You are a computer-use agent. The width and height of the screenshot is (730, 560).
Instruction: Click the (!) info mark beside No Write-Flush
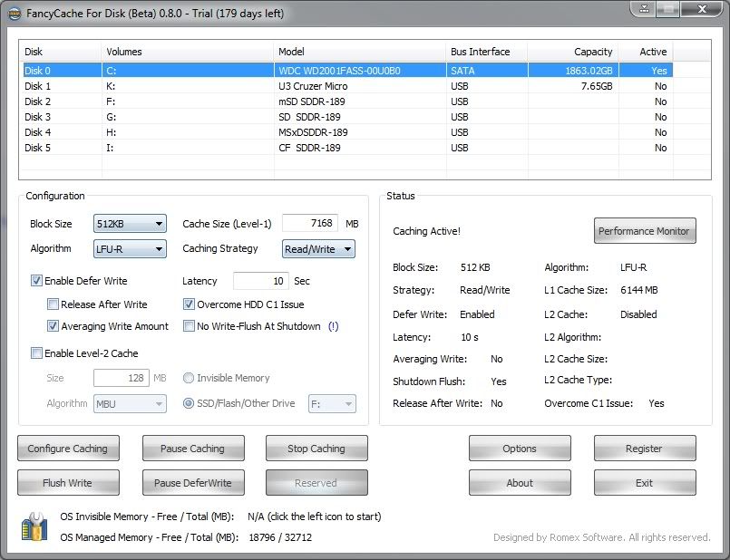333,326
